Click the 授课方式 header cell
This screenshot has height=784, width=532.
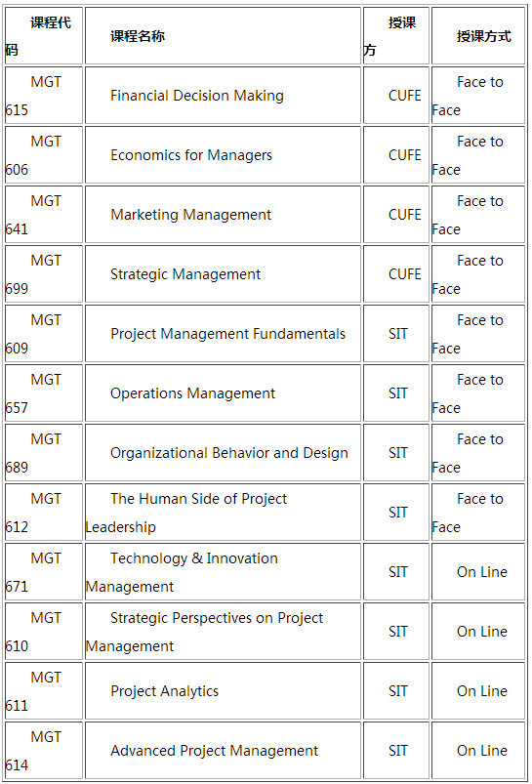(479, 36)
